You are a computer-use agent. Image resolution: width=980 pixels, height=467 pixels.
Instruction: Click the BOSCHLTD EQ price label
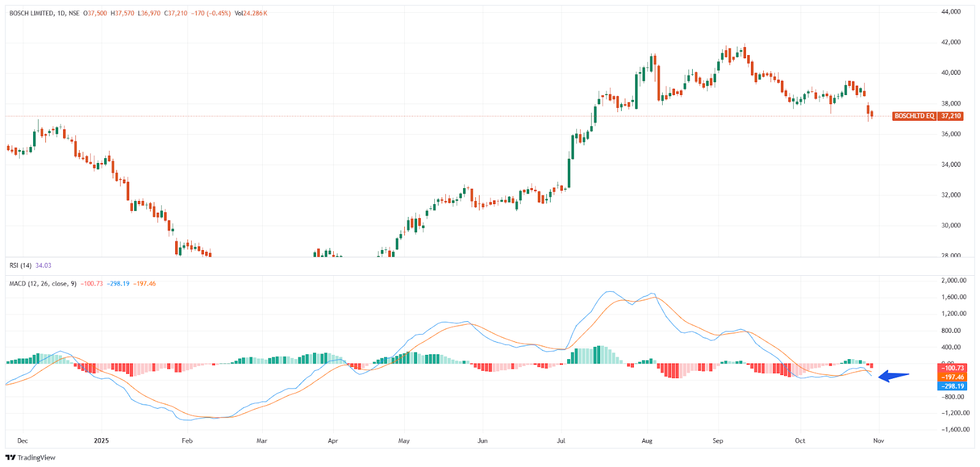click(x=914, y=116)
